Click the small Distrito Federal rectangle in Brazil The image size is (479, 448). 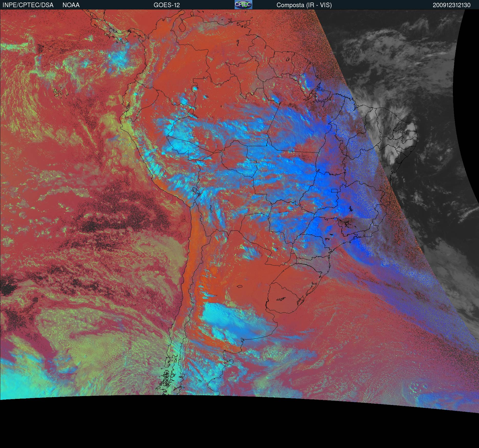pyautogui.click(x=334, y=190)
